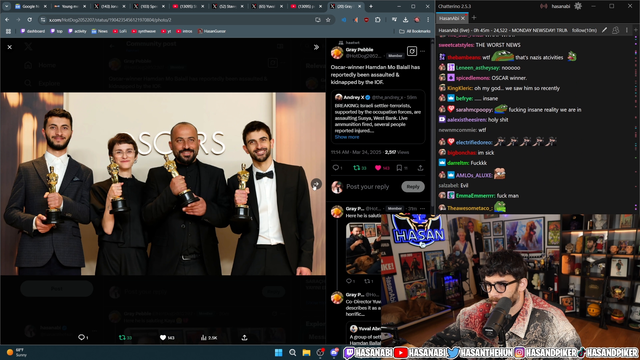Screen dimensions: 640x360
Task: Focus the Post your reply field
Action: pyautogui.click(x=367, y=187)
